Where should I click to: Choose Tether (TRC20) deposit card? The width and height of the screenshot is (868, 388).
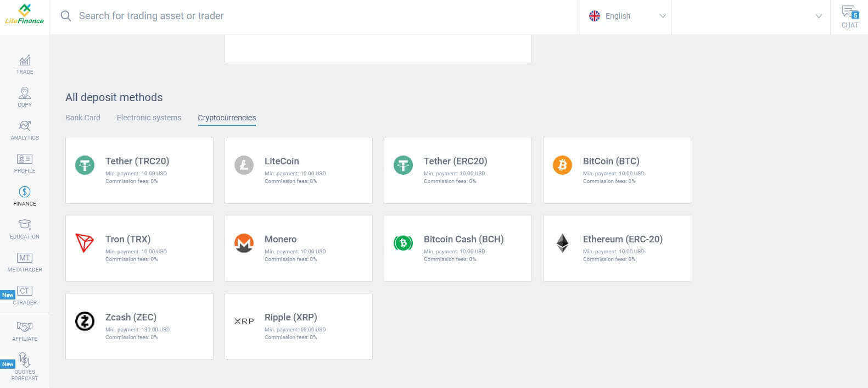tap(139, 170)
